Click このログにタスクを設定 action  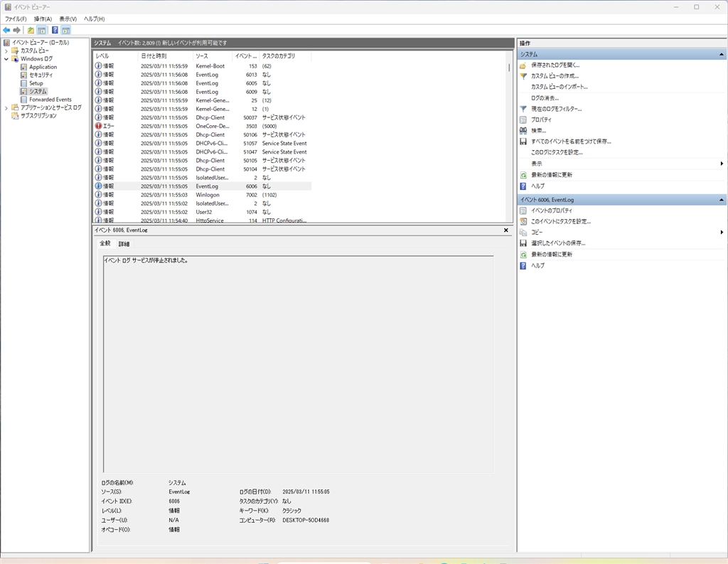[557, 152]
